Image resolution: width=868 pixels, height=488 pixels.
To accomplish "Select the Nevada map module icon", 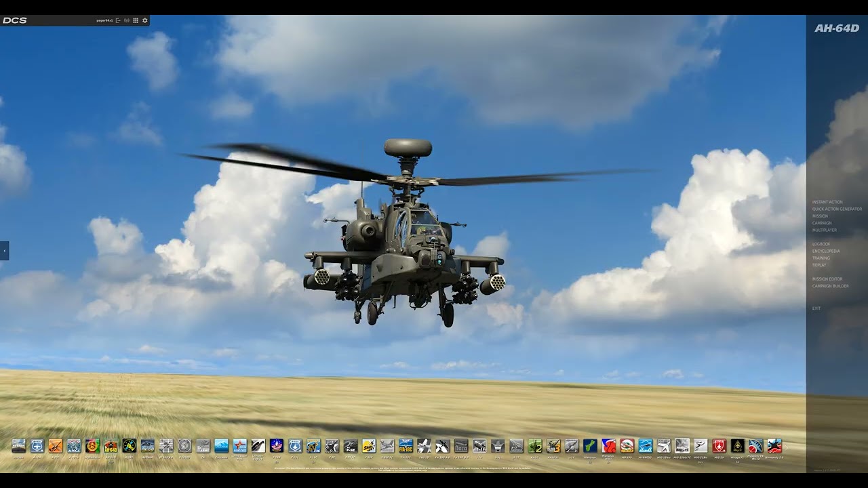I will [18, 445].
